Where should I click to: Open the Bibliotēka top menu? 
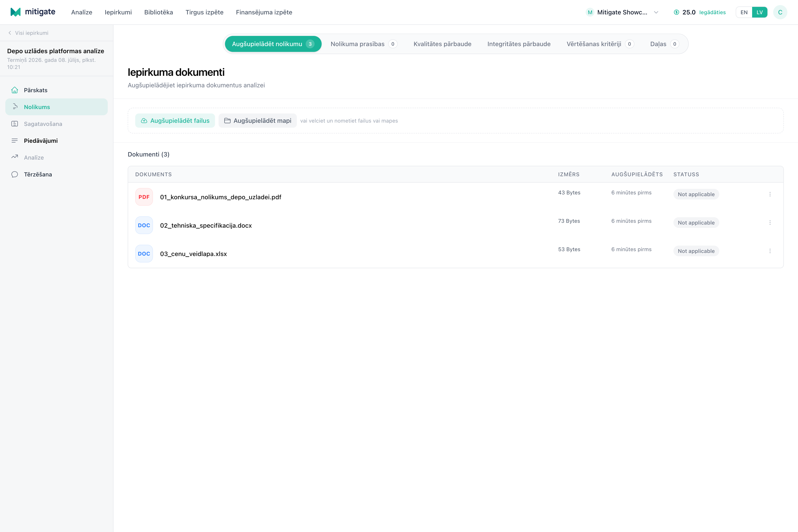point(158,12)
